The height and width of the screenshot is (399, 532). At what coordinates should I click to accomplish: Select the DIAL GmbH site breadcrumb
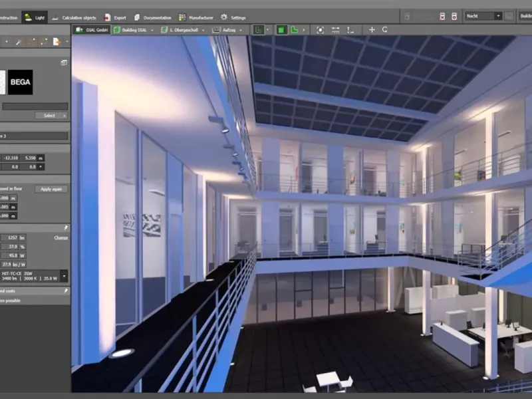click(x=92, y=30)
